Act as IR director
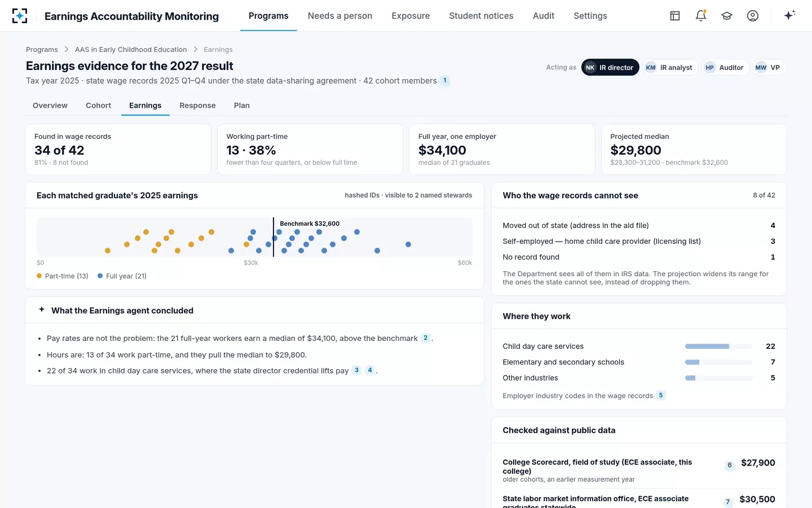This screenshot has height=508, width=812. 610,68
